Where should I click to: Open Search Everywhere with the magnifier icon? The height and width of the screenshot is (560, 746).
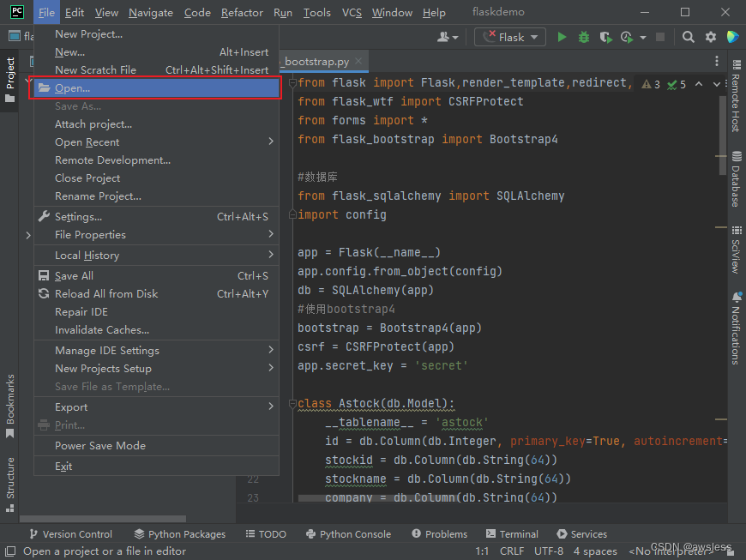689,36
